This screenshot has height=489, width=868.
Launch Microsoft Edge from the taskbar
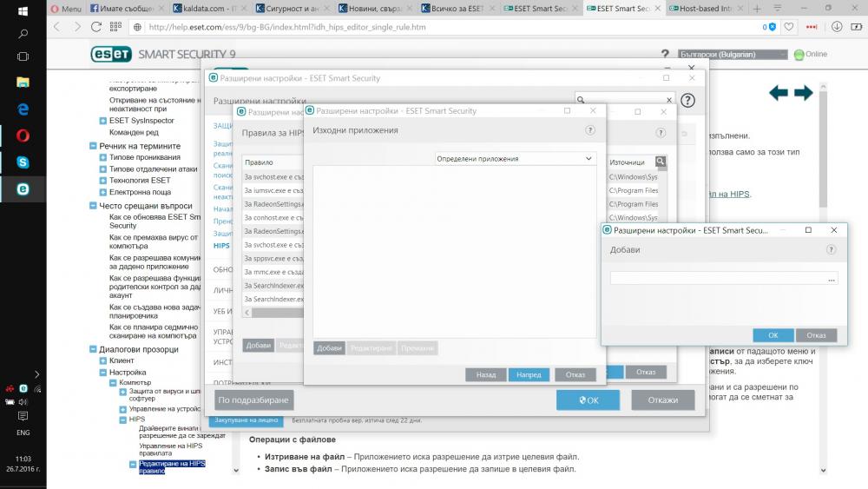coord(23,109)
